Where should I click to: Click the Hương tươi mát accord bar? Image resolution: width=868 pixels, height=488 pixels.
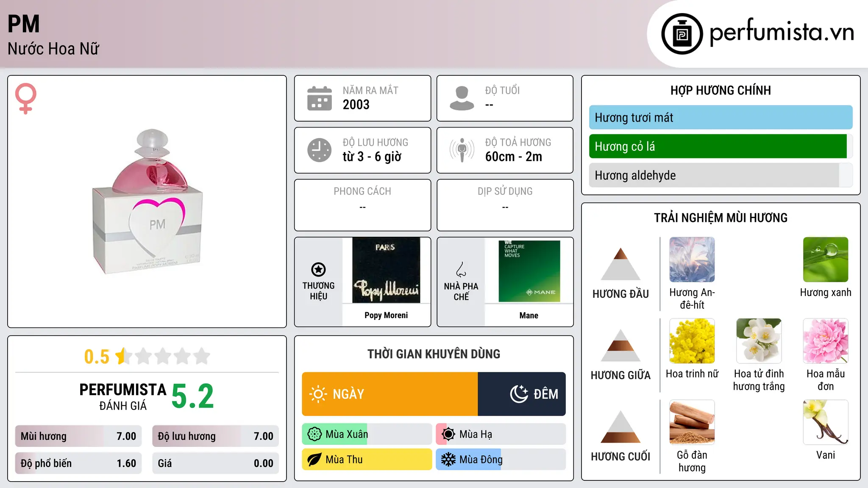[721, 117]
